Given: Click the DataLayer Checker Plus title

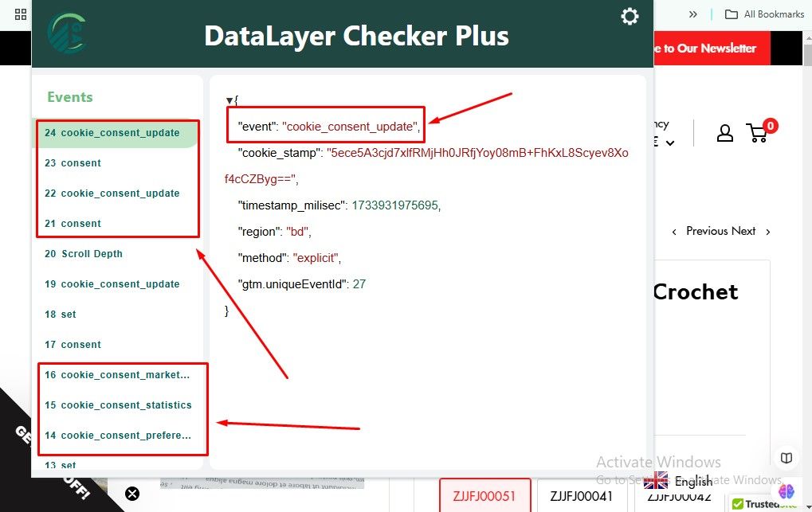Looking at the screenshot, I should coord(356,36).
